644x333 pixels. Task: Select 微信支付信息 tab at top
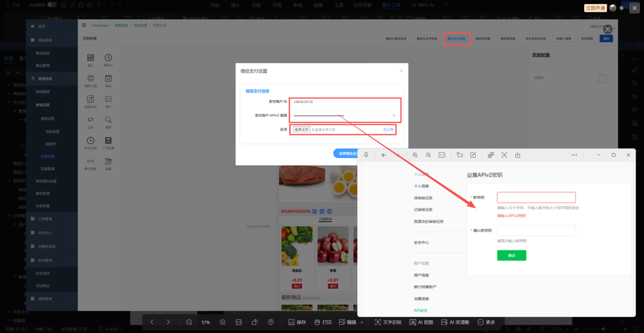tap(457, 39)
